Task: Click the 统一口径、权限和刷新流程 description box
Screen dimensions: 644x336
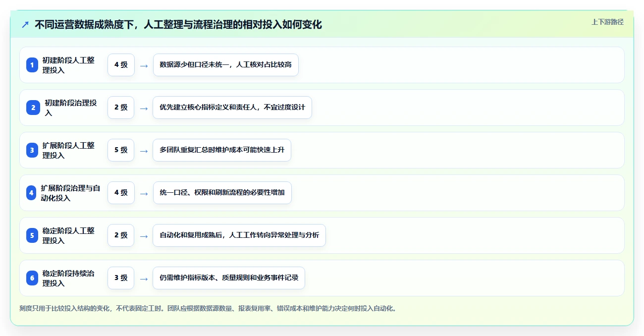Action: (222, 193)
